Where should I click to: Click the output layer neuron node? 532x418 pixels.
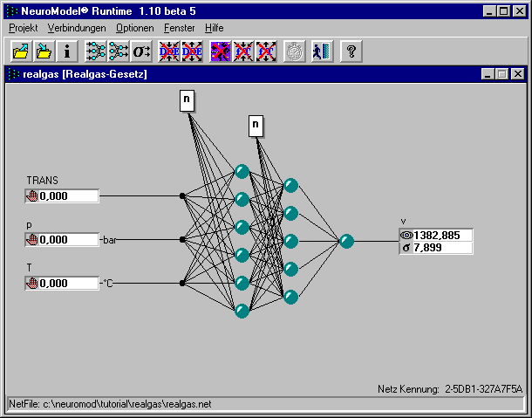click(x=346, y=241)
